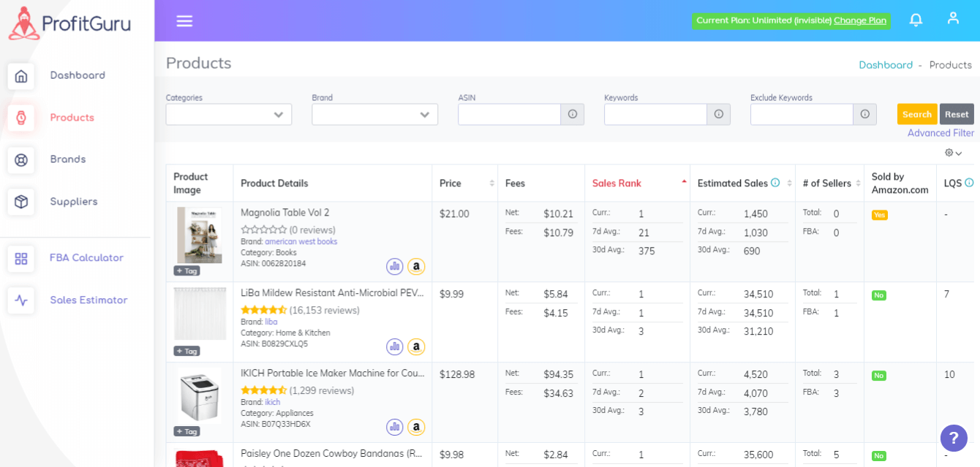This screenshot has height=467, width=980.
Task: Open the hamburger menu in header
Action: pyautogui.click(x=184, y=20)
